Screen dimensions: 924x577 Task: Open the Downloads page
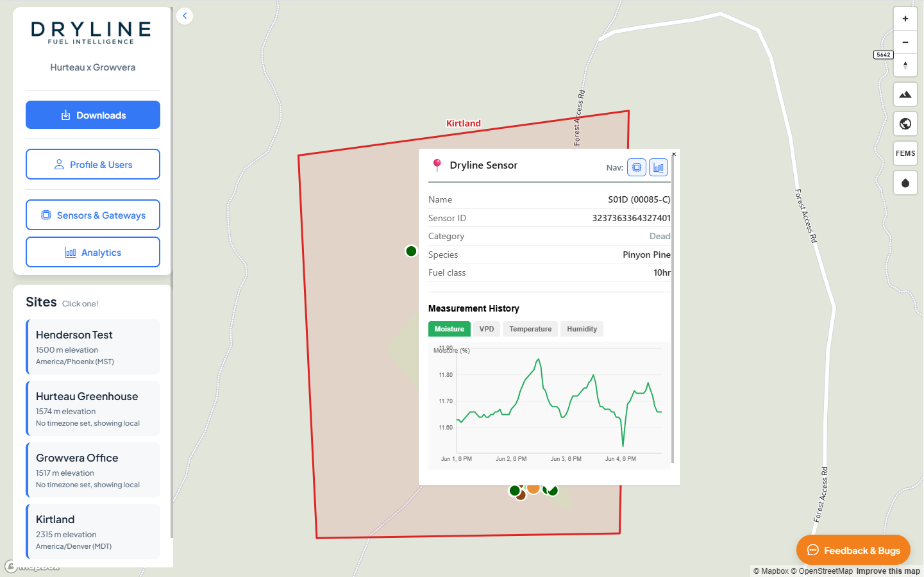[93, 115]
